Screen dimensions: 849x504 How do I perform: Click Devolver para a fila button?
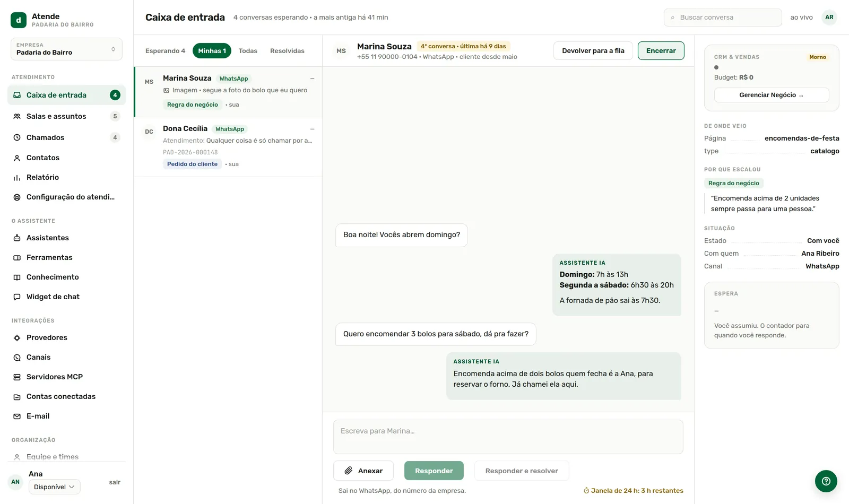pyautogui.click(x=593, y=51)
